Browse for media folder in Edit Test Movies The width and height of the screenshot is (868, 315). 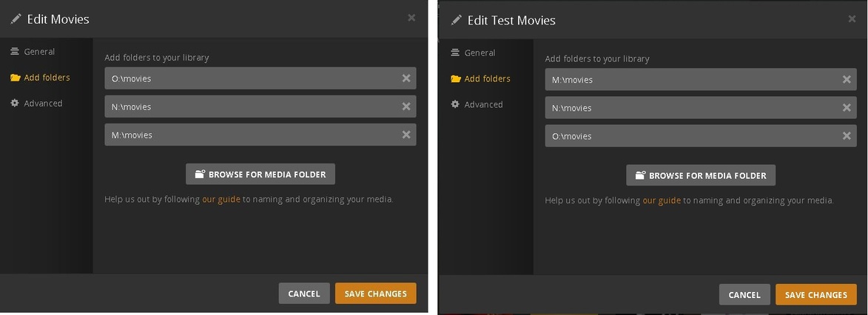[701, 176]
